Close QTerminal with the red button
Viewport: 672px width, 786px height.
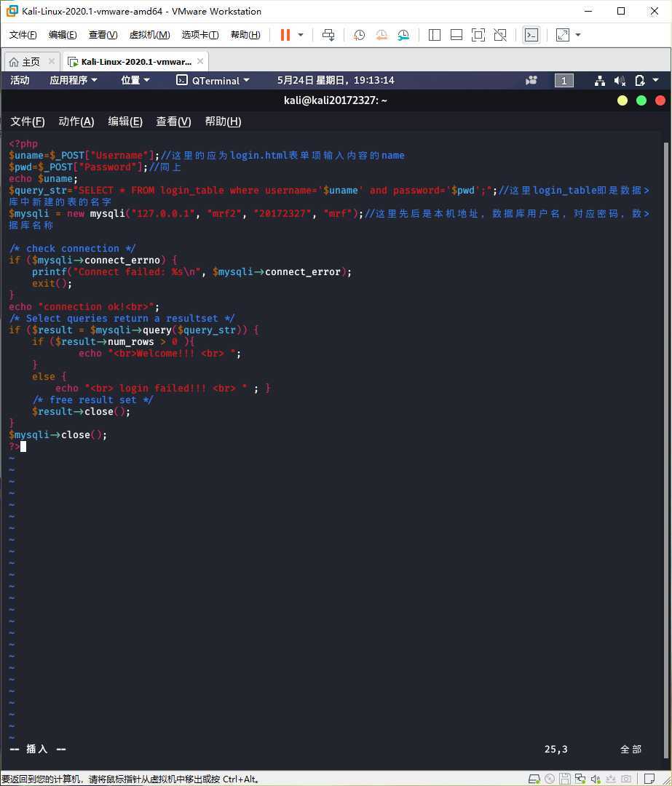click(x=660, y=100)
